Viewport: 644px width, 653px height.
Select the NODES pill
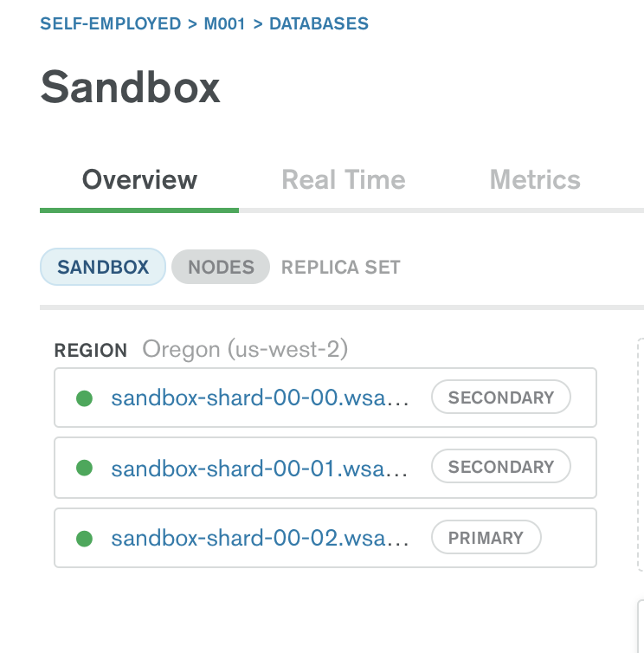pyautogui.click(x=221, y=267)
